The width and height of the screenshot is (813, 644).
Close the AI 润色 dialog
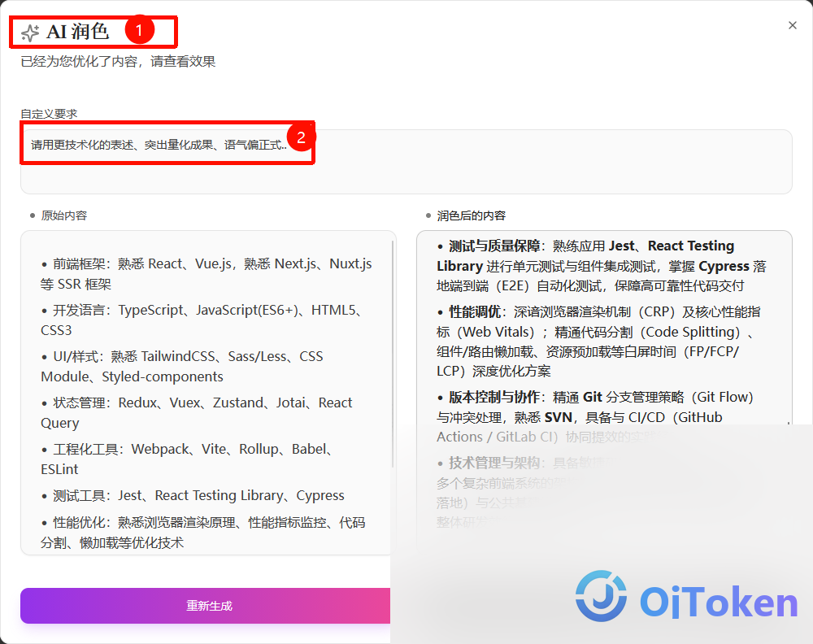click(792, 25)
